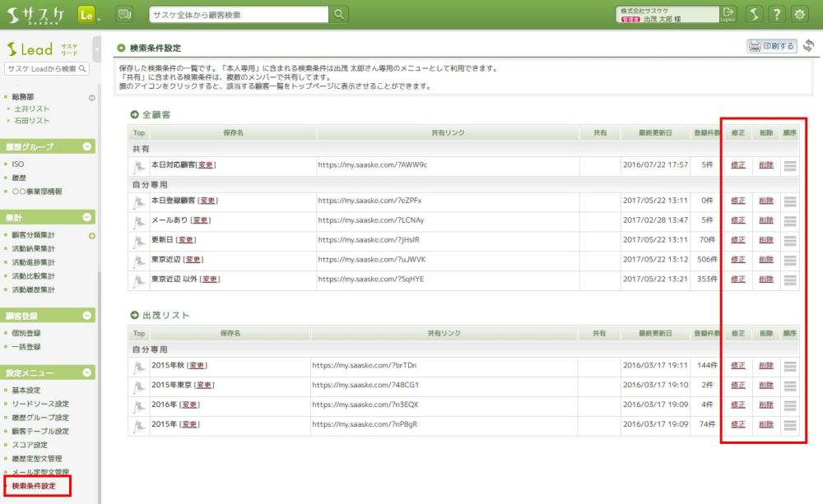
Task: Open スコア設定 in the settings menu
Action: click(29, 445)
